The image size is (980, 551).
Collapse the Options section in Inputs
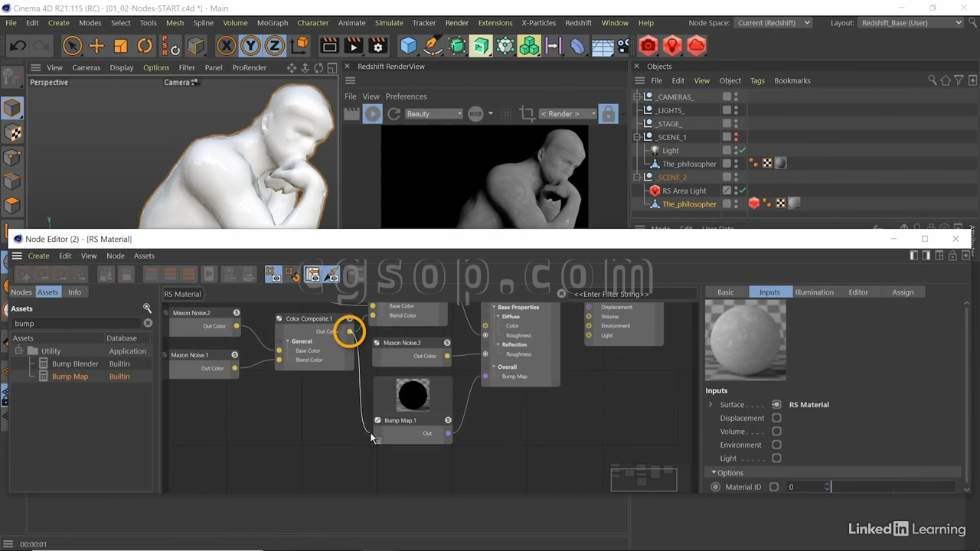click(x=714, y=473)
